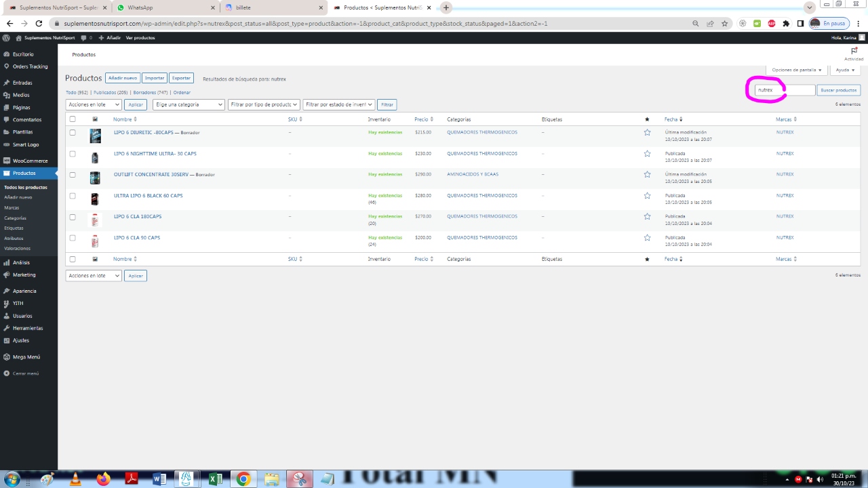Open the WooCommerce sidebar menu

coord(30,161)
